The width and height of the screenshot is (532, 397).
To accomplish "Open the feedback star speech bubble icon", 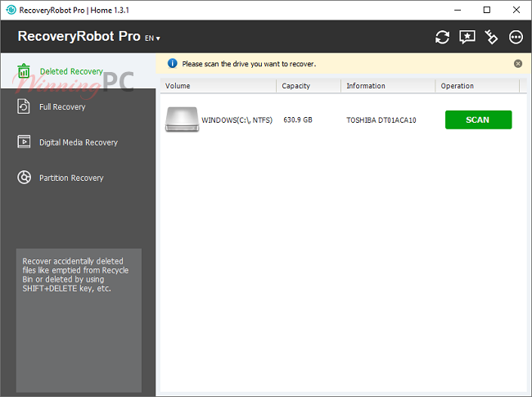I will (467, 37).
